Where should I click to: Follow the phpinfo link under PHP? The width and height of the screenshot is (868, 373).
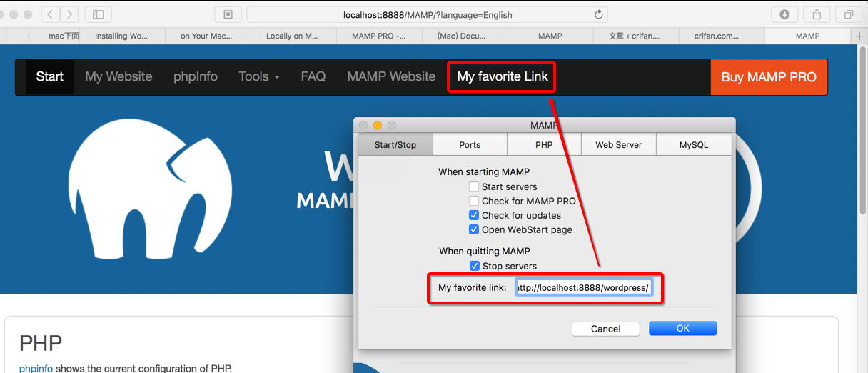[x=36, y=369]
